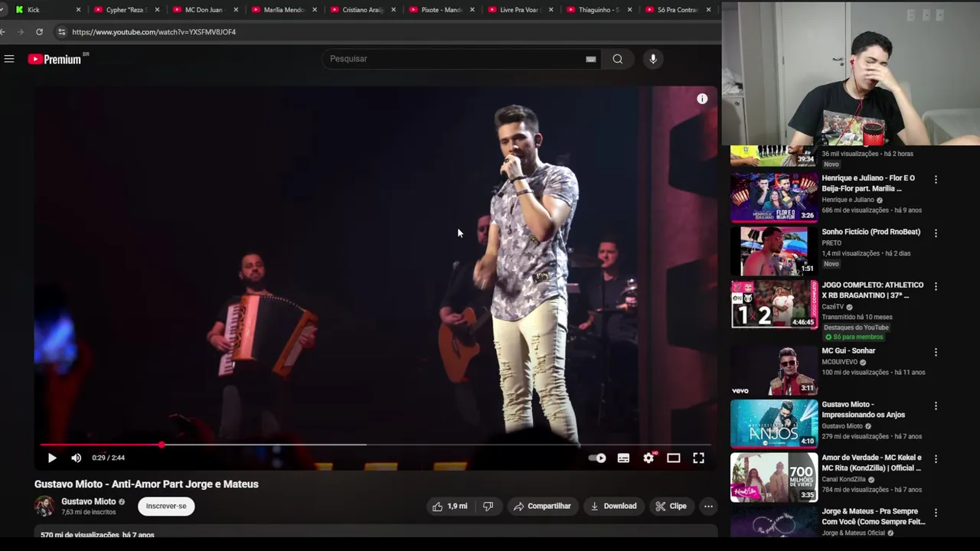The height and width of the screenshot is (551, 980).
Task: Switch to the Thiaguinho tab
Action: click(599, 10)
